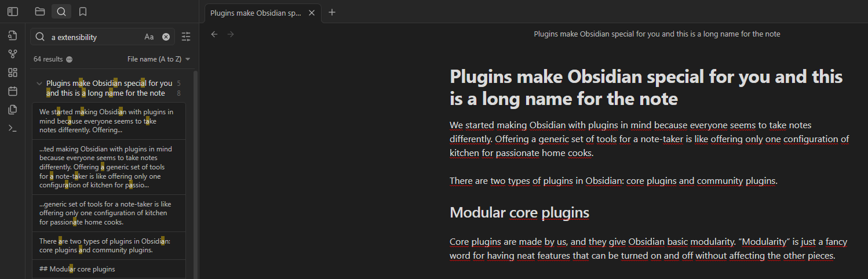Open the quick switcher from the ribbon
This screenshot has height=279, width=868.
(x=13, y=36)
